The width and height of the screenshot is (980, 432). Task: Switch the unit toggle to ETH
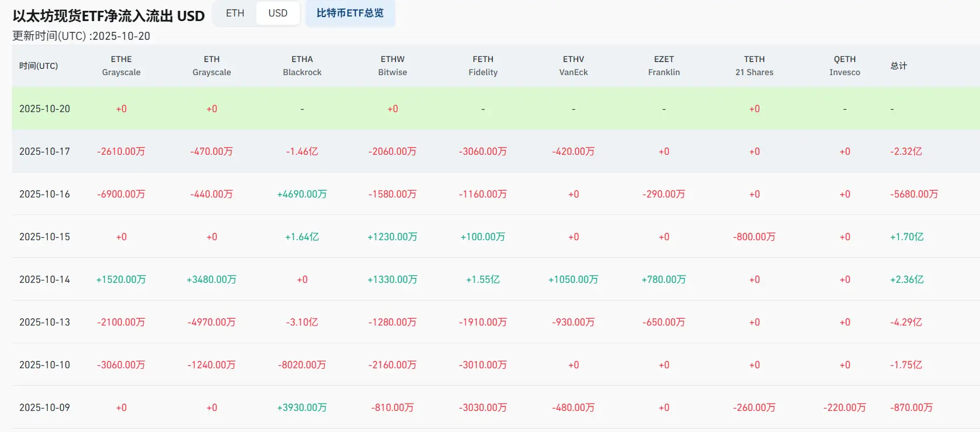pyautogui.click(x=235, y=13)
